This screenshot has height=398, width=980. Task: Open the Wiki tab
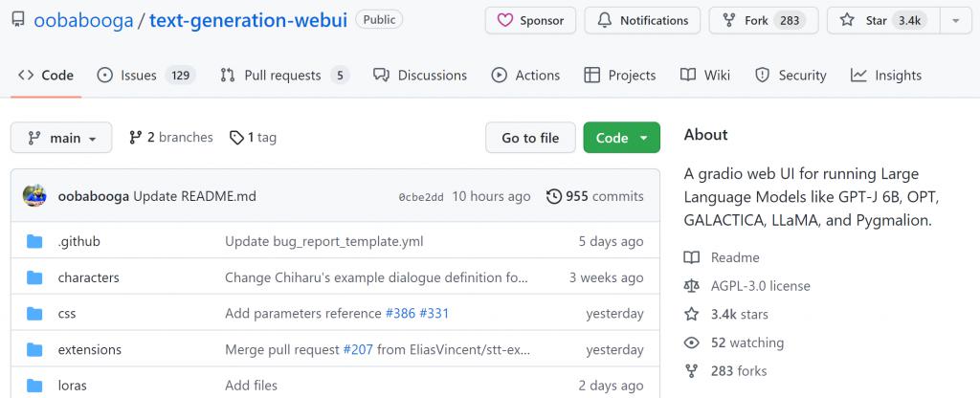[705, 76]
